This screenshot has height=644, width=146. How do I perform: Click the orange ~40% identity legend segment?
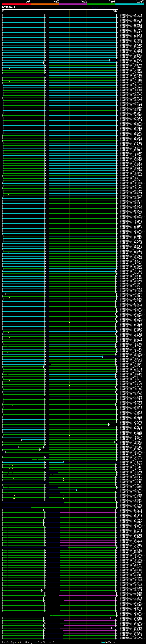pyautogui.click(x=45, y=4)
